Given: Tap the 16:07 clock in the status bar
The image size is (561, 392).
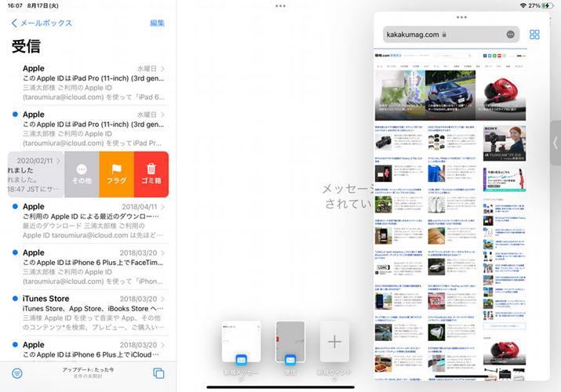Looking at the screenshot, I should coord(15,5).
